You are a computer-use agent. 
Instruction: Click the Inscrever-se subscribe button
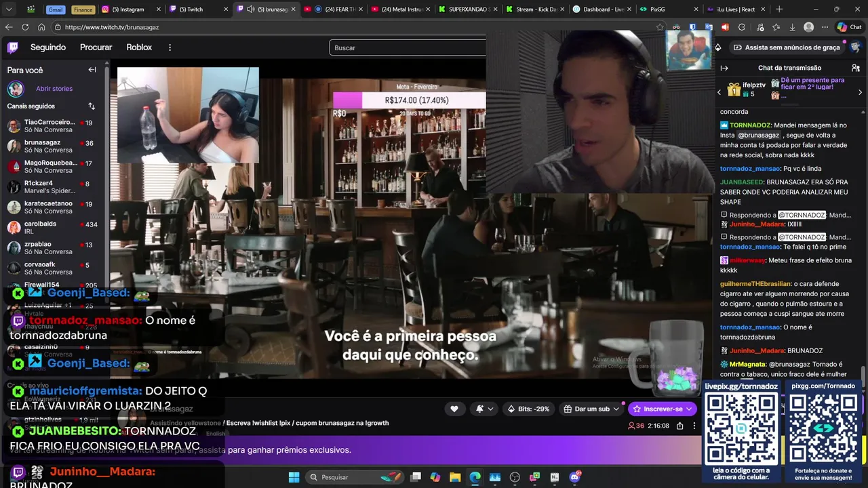pyautogui.click(x=662, y=409)
